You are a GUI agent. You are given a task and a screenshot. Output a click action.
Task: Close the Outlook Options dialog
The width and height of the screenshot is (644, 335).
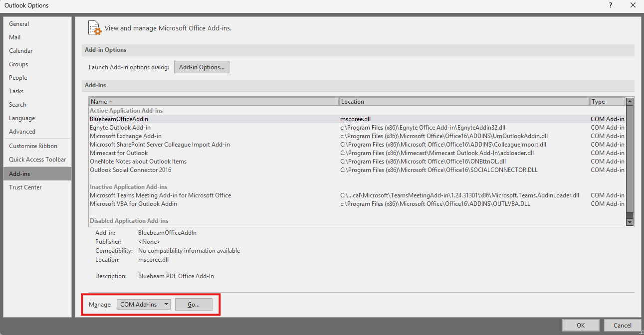[633, 5]
